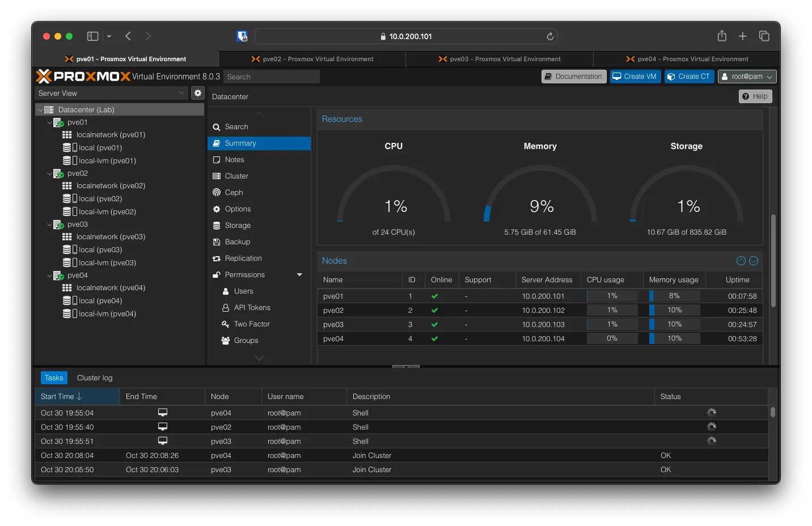Click the Documentation button
The width and height of the screenshot is (812, 526).
(x=574, y=77)
